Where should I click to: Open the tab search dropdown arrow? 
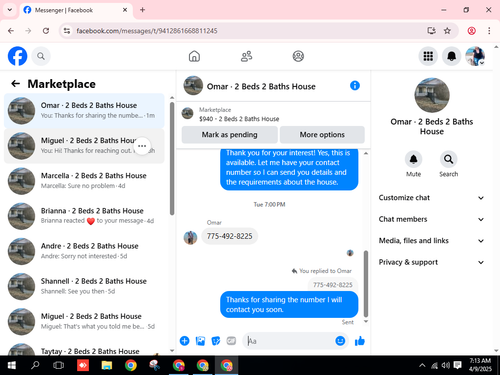[x=10, y=10]
